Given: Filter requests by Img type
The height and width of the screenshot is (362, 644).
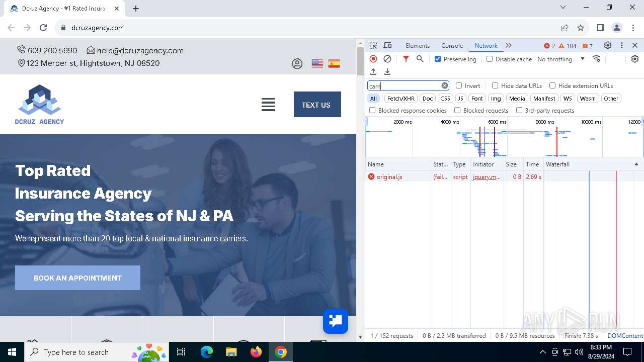Looking at the screenshot, I should 496,99.
